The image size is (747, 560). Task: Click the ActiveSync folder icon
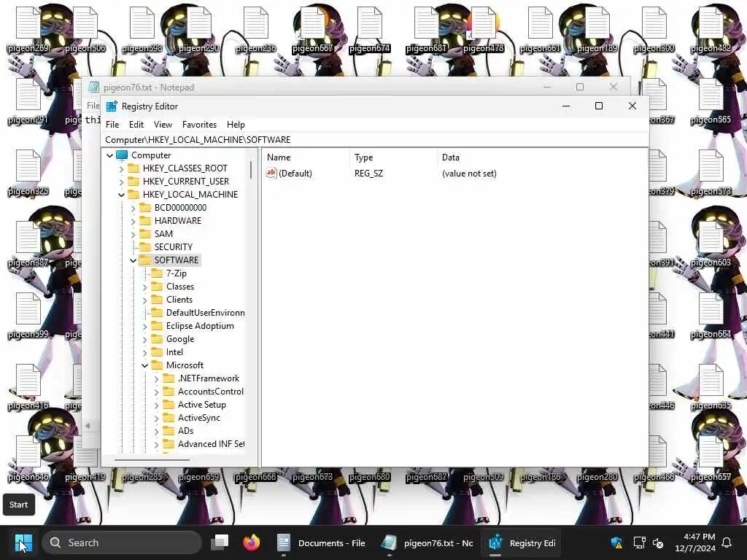tap(169, 418)
